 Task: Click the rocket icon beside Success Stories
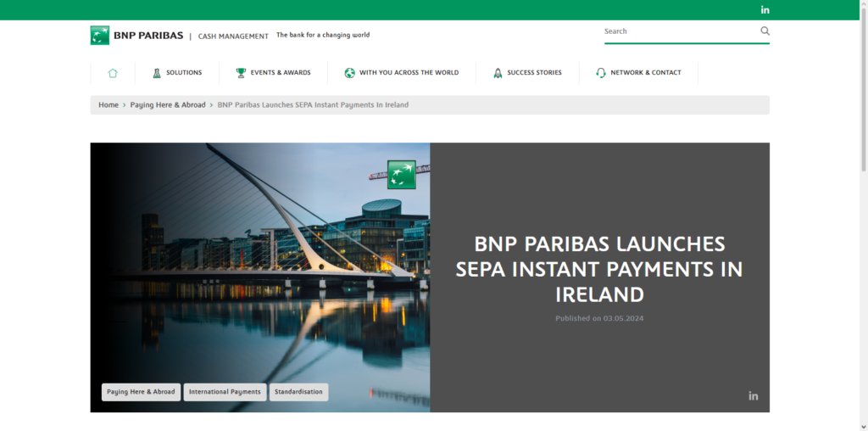pos(498,73)
